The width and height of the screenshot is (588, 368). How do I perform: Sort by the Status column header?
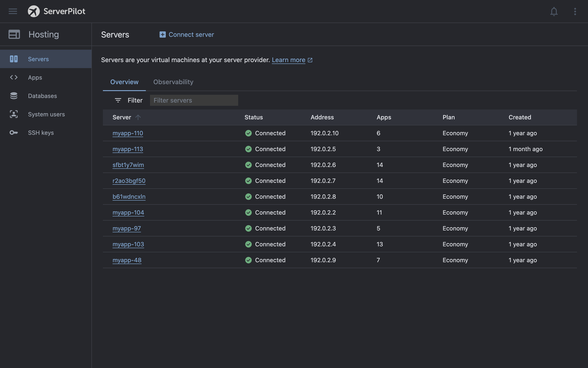pyautogui.click(x=254, y=117)
